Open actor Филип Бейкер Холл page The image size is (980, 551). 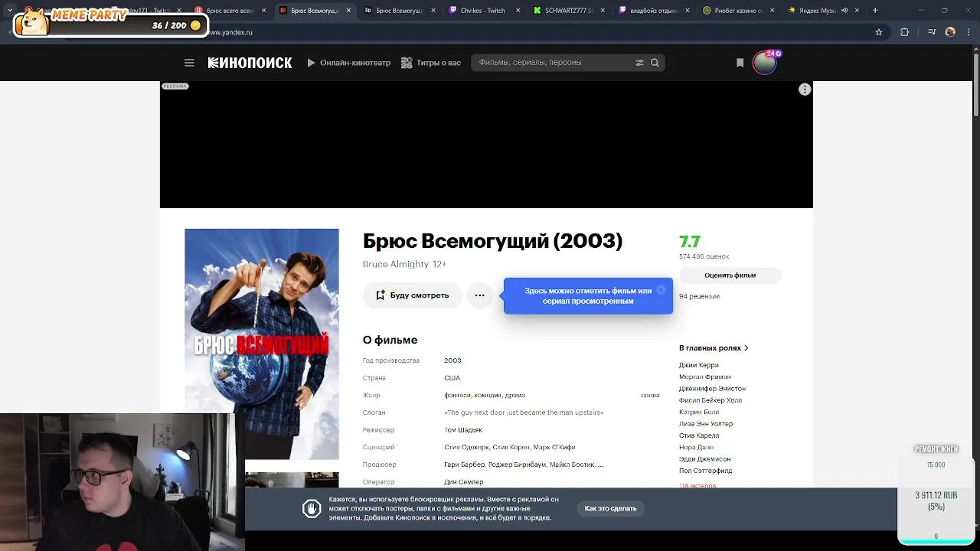(x=710, y=400)
